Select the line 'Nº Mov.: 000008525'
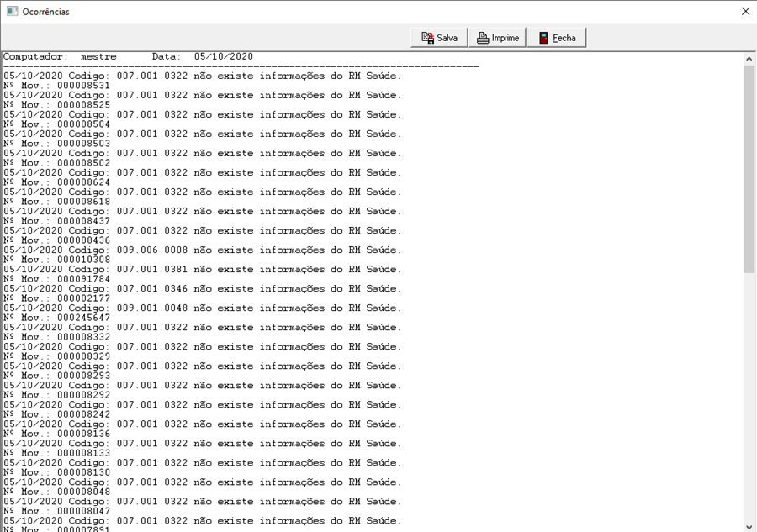Screen dimensions: 757x532 point(57,105)
